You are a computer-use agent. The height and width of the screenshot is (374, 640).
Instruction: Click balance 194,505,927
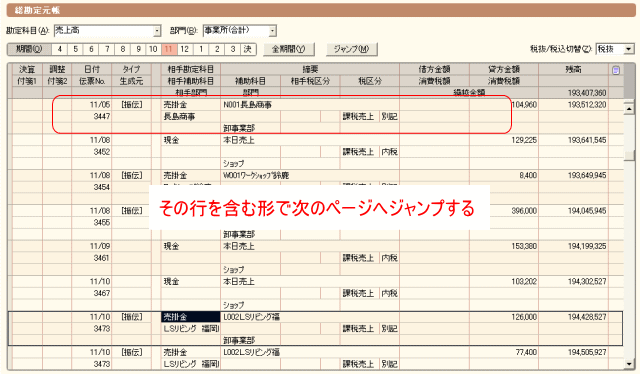click(587, 352)
